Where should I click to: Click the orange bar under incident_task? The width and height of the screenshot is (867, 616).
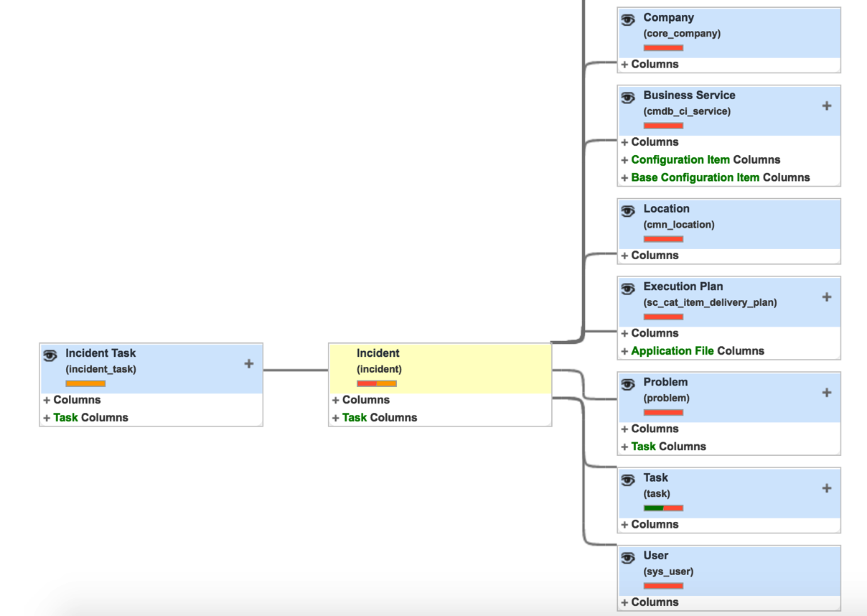tap(85, 383)
